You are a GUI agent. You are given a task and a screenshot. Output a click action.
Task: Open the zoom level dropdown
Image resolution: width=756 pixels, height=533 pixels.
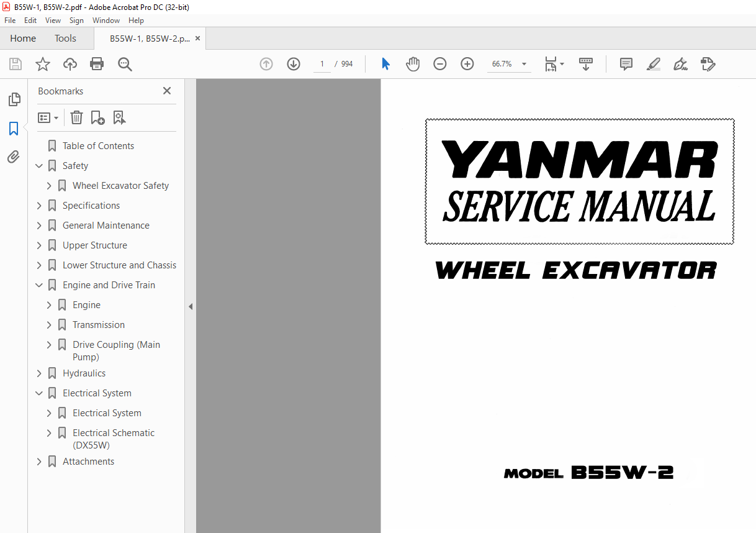coord(524,64)
